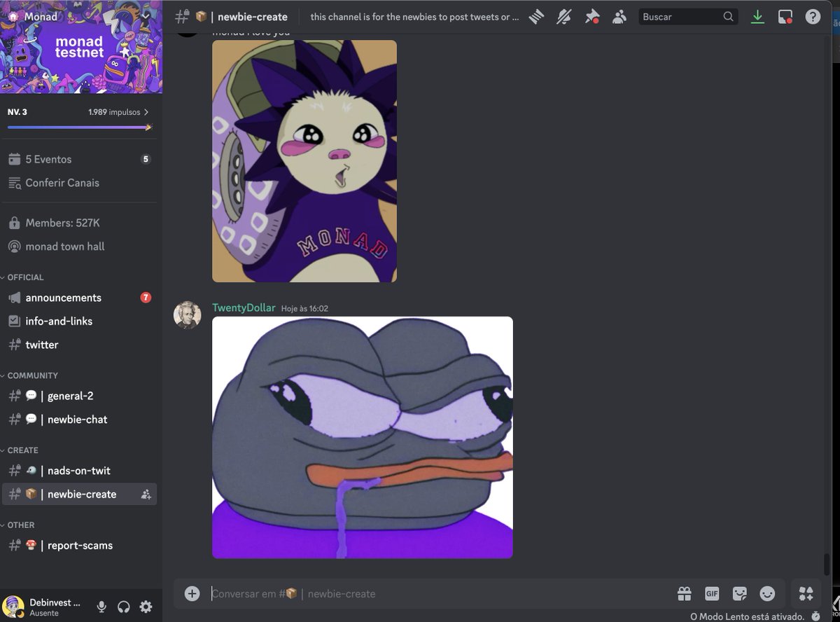Click the NV. 3 boost progress bar
840x622 pixels.
point(80,127)
